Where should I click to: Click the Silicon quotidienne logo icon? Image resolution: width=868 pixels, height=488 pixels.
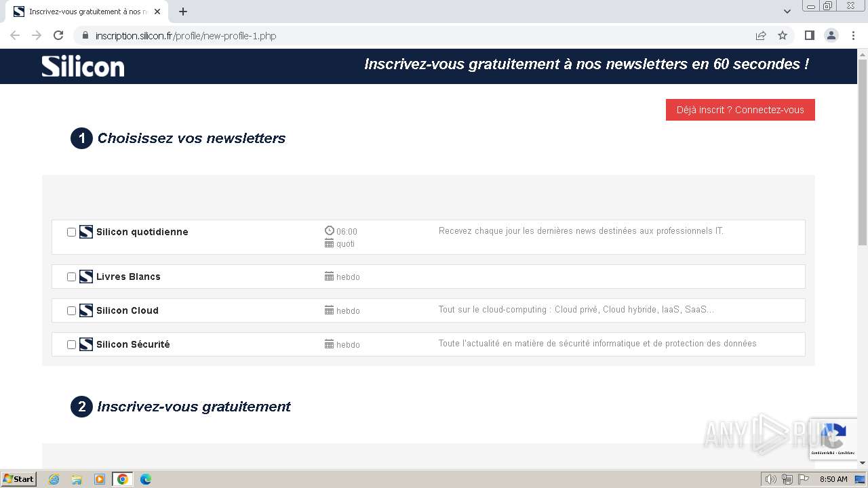pyautogui.click(x=86, y=232)
